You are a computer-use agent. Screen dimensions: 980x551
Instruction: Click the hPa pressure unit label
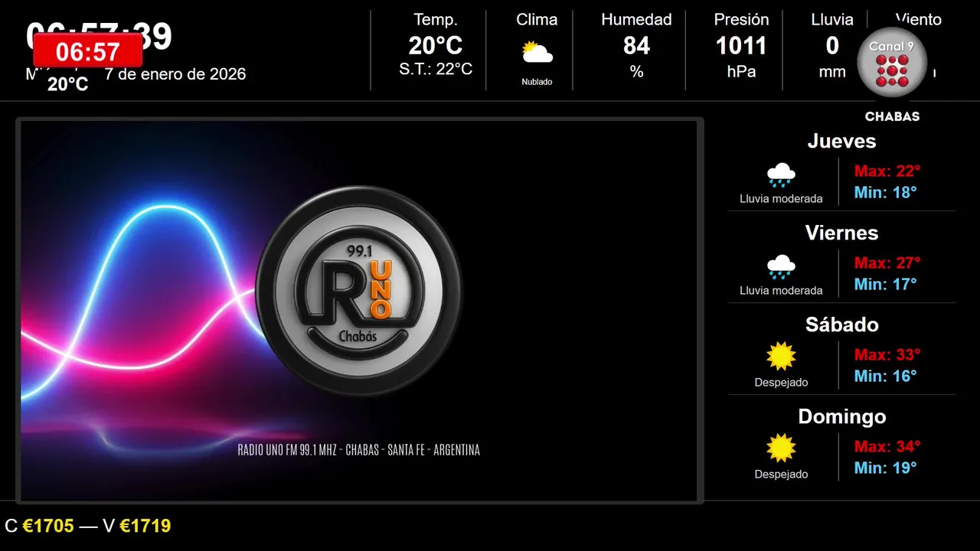click(x=741, y=72)
